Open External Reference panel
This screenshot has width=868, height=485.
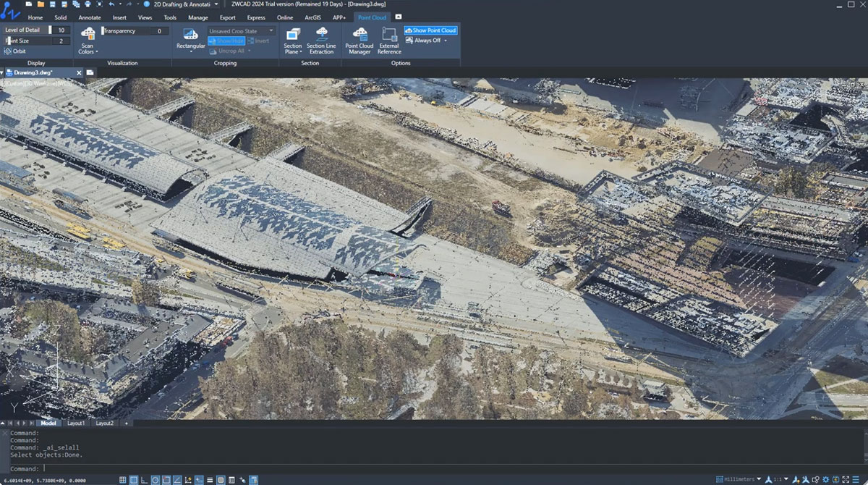click(389, 41)
